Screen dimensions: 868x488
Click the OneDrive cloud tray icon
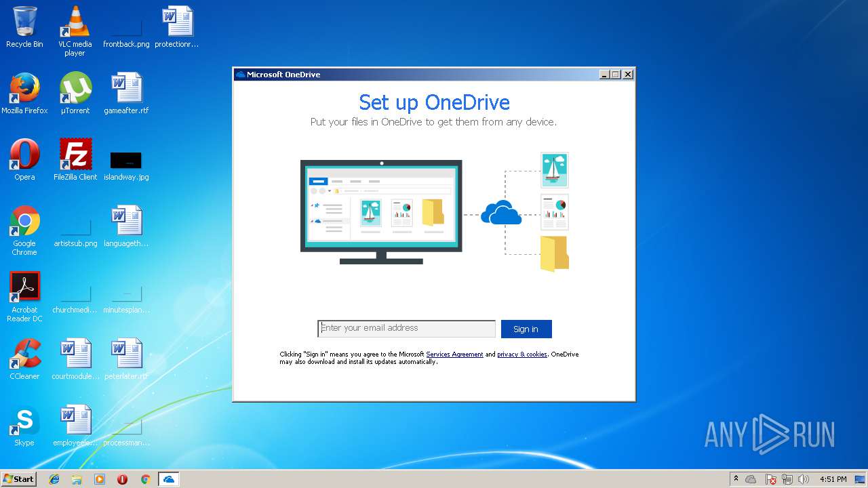point(751,479)
